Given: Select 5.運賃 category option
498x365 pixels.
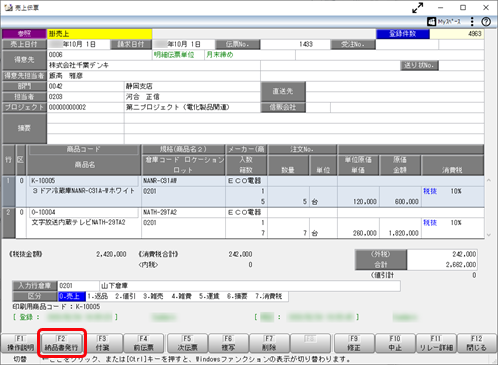Looking at the screenshot, I should [x=209, y=296].
